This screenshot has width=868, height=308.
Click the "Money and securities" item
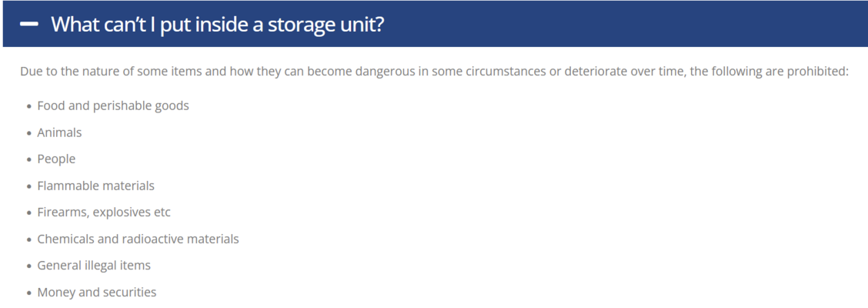[97, 292]
